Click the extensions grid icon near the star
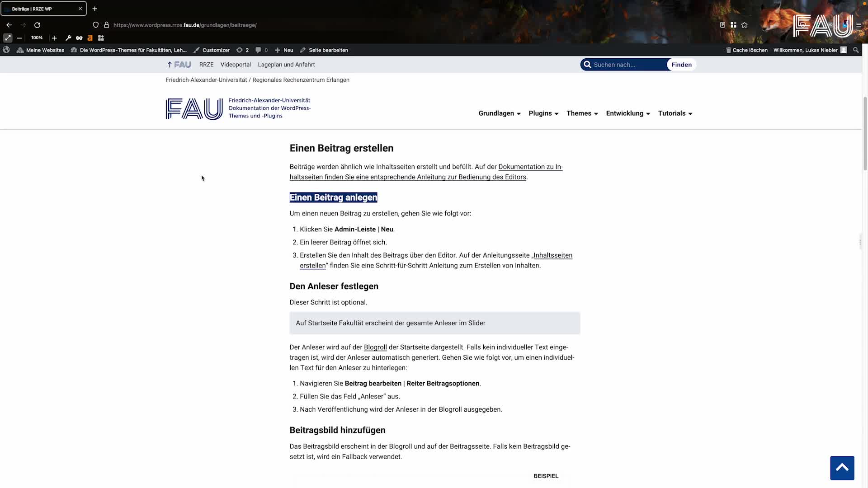The image size is (868, 488). [733, 25]
